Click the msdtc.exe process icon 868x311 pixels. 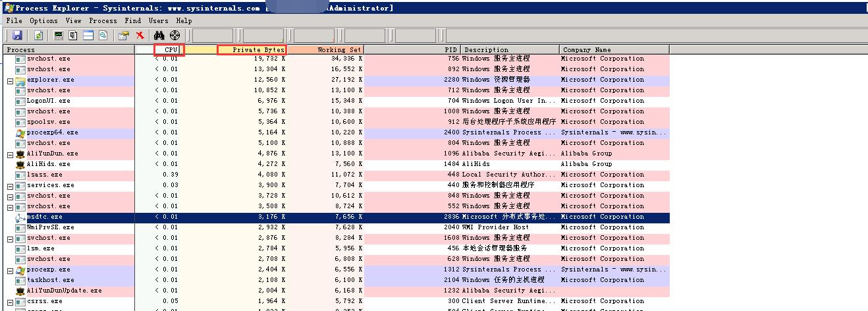20,217
